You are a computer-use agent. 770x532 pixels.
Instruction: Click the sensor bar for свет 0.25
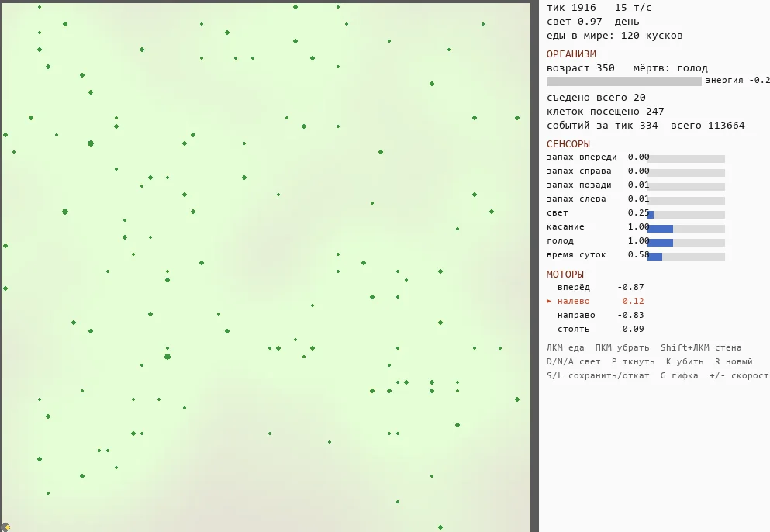pos(686,215)
